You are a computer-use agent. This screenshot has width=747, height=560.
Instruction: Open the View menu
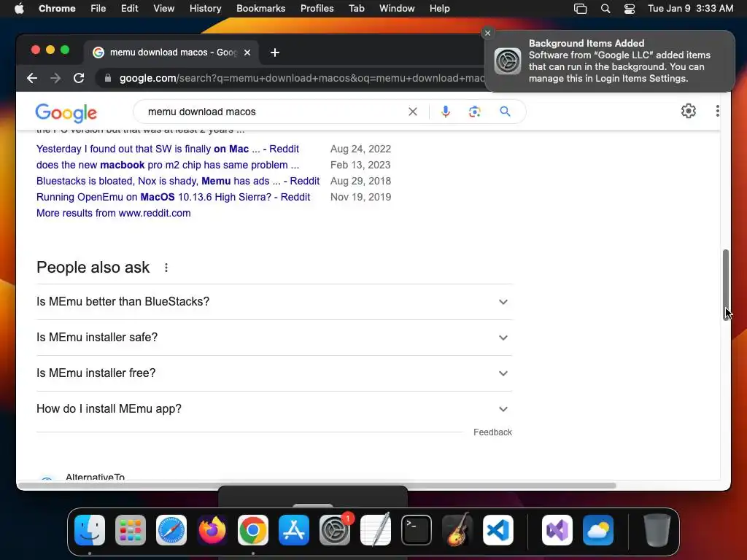click(164, 9)
